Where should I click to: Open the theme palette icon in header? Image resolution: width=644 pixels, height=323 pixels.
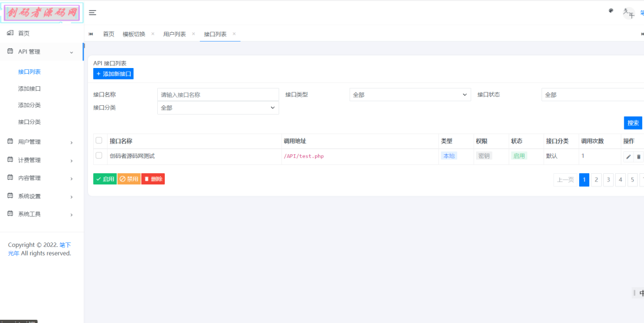(x=611, y=11)
